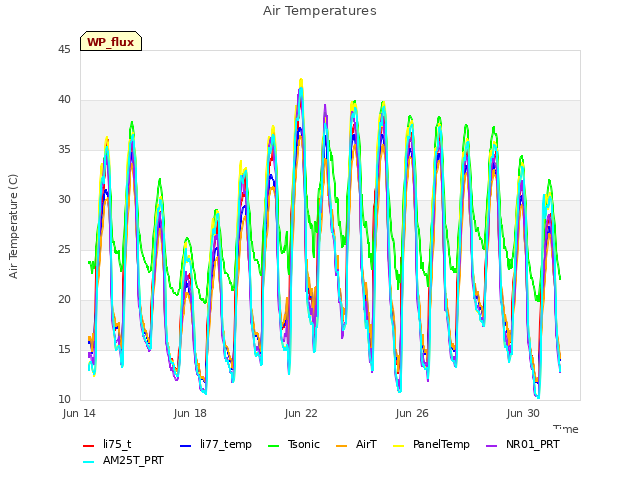
Task: Select the NR01_PRT legend label
Action: pyautogui.click(x=533, y=444)
